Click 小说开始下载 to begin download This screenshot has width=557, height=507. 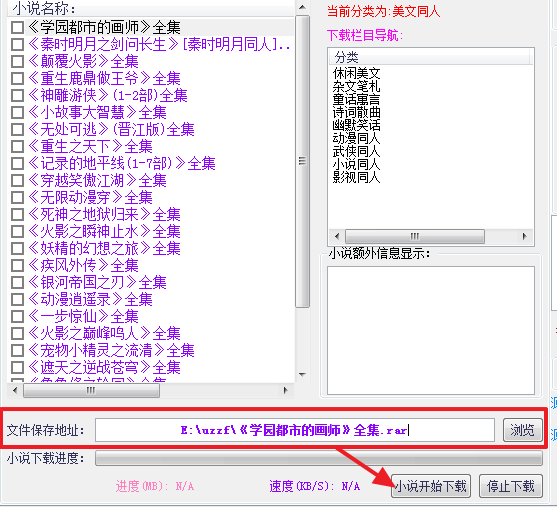431,486
